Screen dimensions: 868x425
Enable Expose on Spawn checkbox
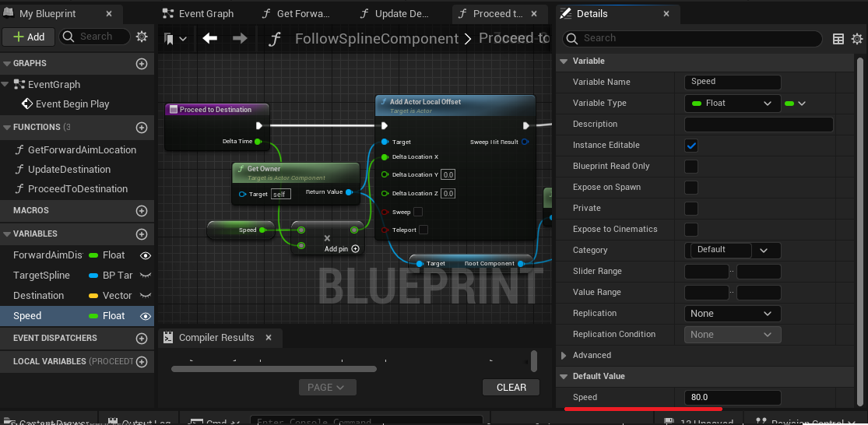691,188
